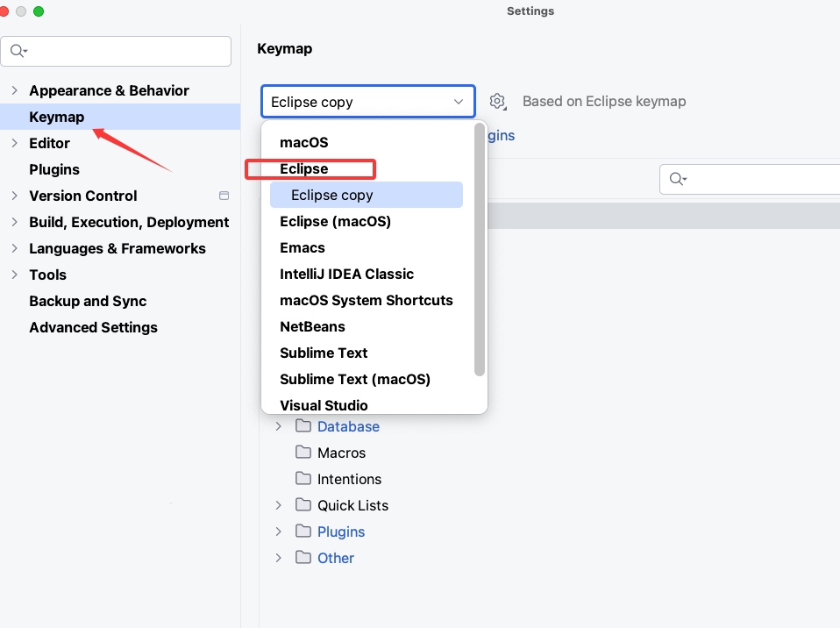Expand the Quick Lists tree node
This screenshot has width=840, height=628.
click(x=279, y=505)
